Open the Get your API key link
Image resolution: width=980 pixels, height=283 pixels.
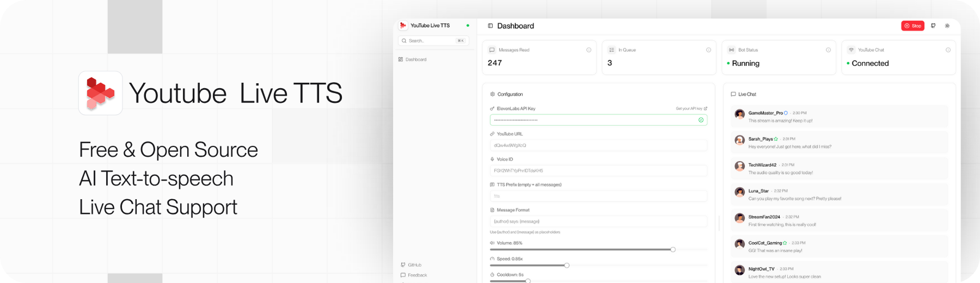point(691,108)
